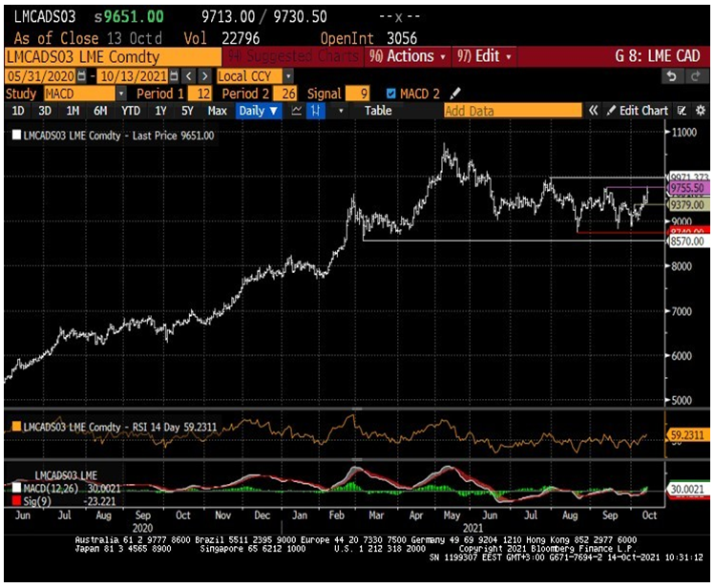Click the redo arrow icon
Image resolution: width=715 pixels, height=588 pixels.
pyautogui.click(x=696, y=76)
